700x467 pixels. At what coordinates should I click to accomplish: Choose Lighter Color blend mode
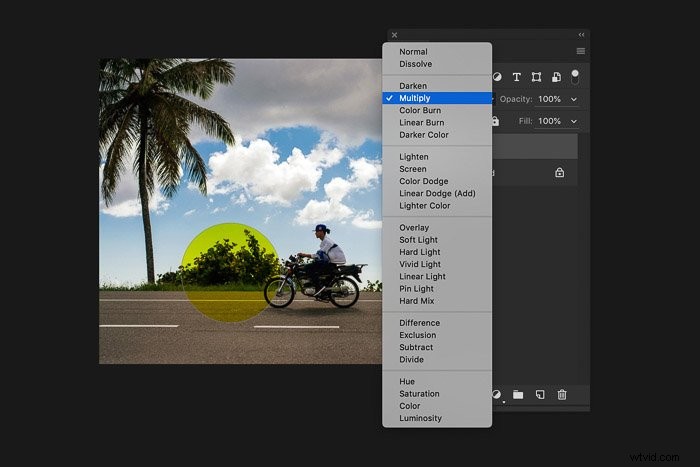437,206
